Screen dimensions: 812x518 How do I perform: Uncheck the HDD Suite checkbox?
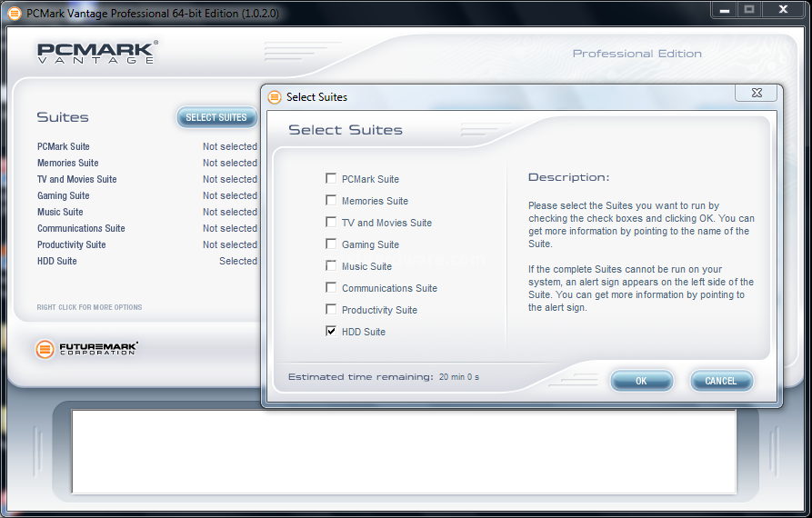[331, 331]
